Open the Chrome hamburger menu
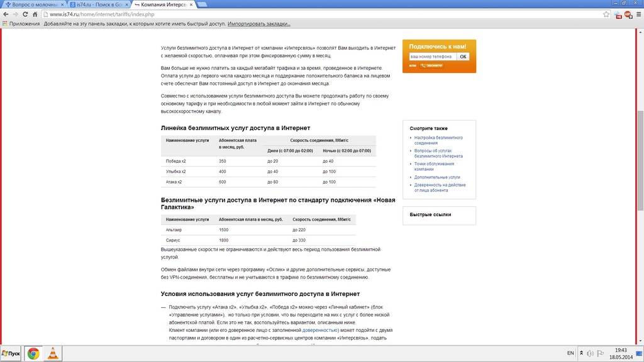Image resolution: width=644 pixels, height=362 pixels. tap(639, 14)
